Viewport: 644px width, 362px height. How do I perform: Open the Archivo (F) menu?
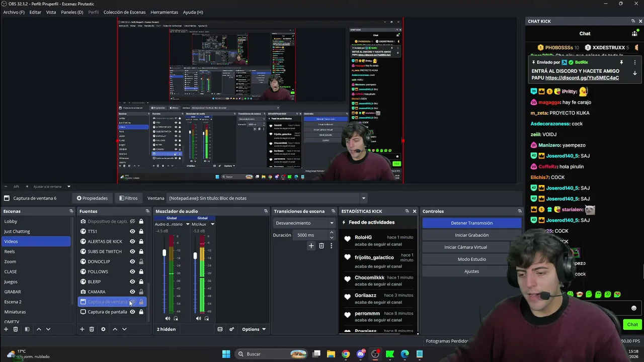(x=14, y=12)
